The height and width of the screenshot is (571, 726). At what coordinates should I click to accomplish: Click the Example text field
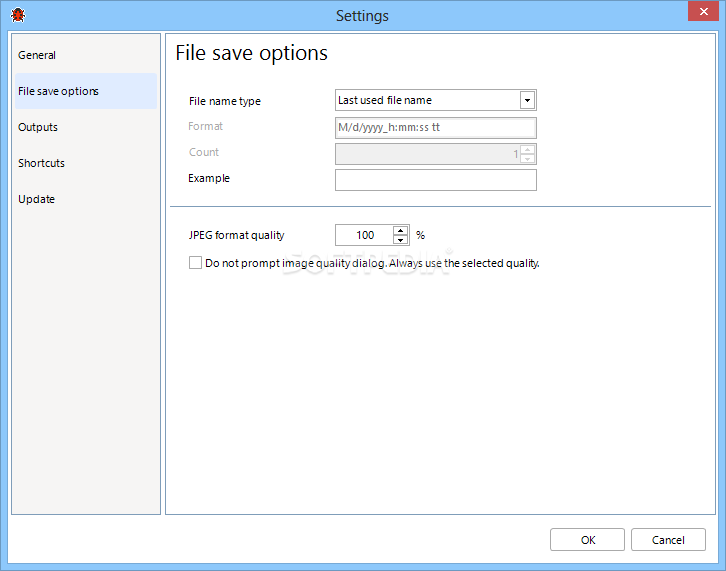point(435,180)
